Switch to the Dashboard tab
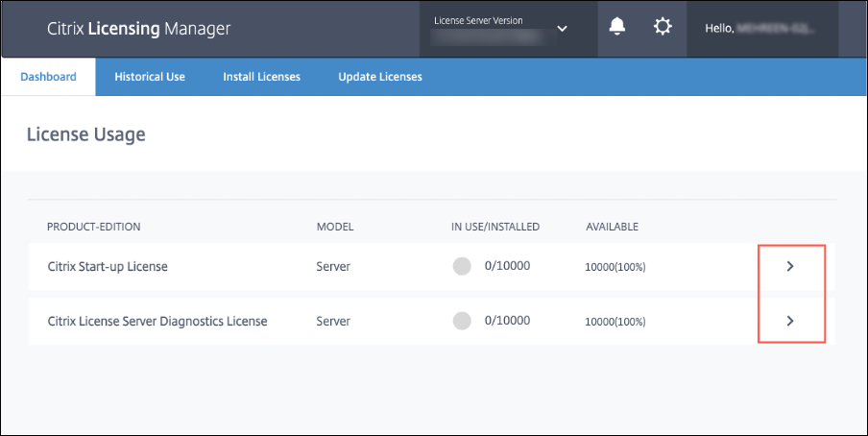This screenshot has height=436, width=868. (48, 77)
